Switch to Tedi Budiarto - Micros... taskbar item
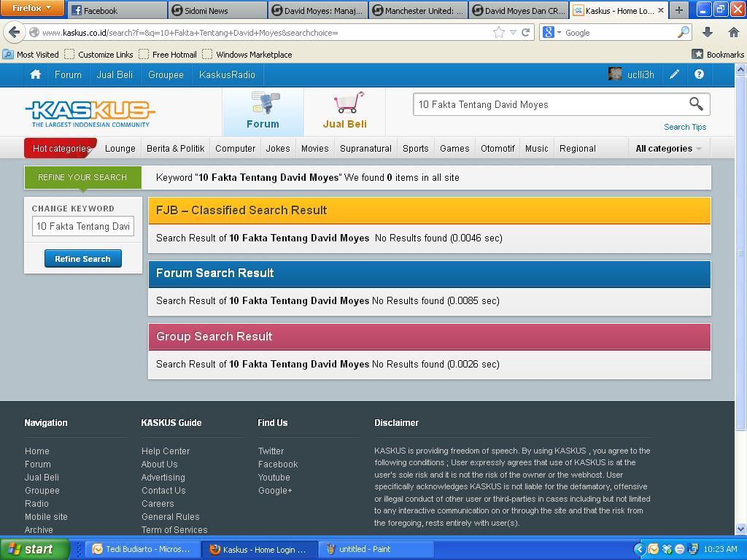The width and height of the screenshot is (747, 560). pos(144,549)
